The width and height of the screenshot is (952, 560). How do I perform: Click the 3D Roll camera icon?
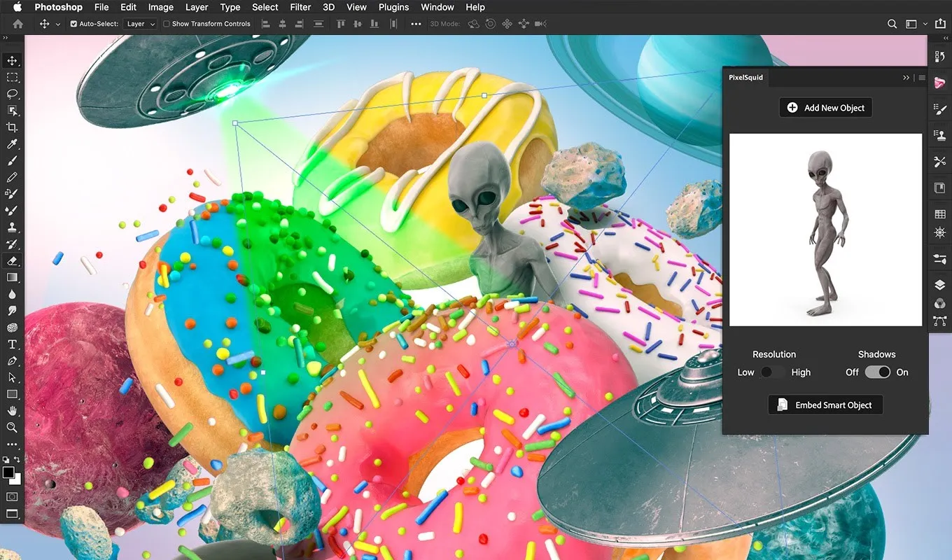tap(490, 24)
